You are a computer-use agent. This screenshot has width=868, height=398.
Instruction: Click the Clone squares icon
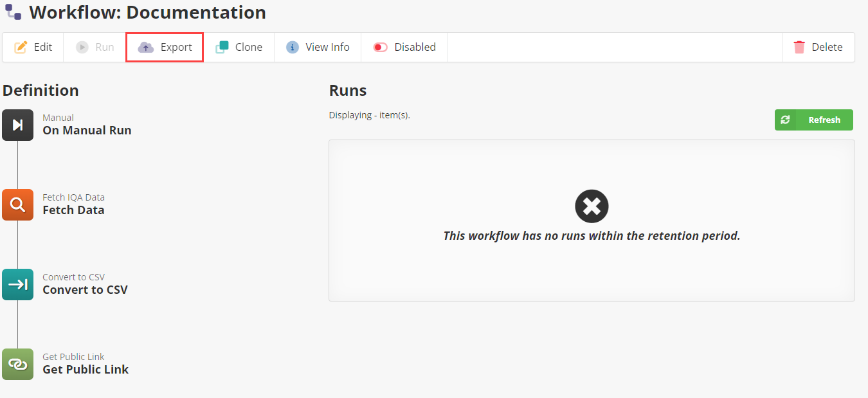coord(222,47)
